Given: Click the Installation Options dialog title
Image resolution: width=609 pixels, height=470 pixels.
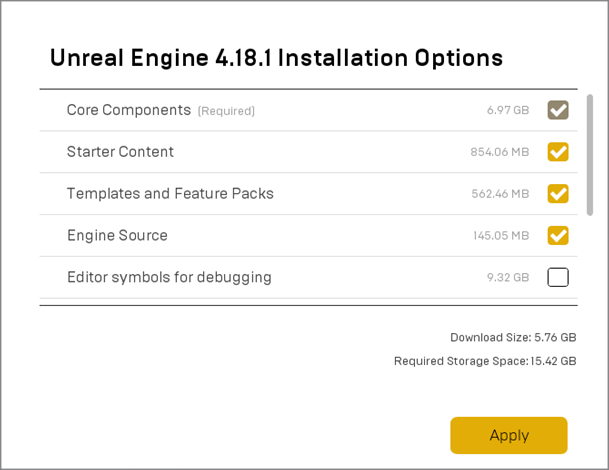Looking at the screenshot, I should 277,58.
